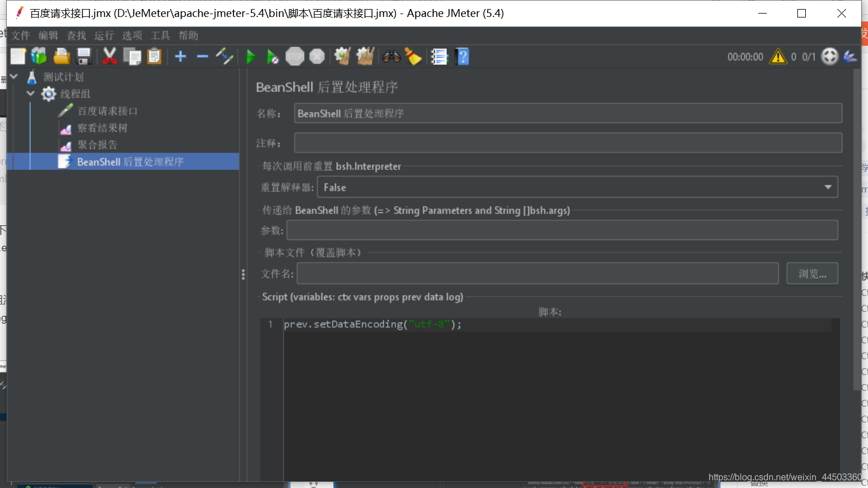
Task: Select 察看结果树 listener in tree
Action: click(102, 128)
